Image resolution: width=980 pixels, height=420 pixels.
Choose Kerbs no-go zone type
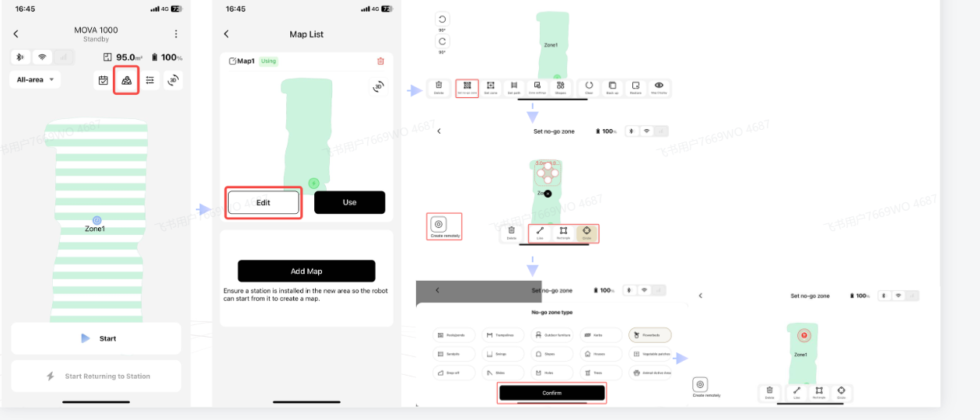pyautogui.click(x=600, y=335)
